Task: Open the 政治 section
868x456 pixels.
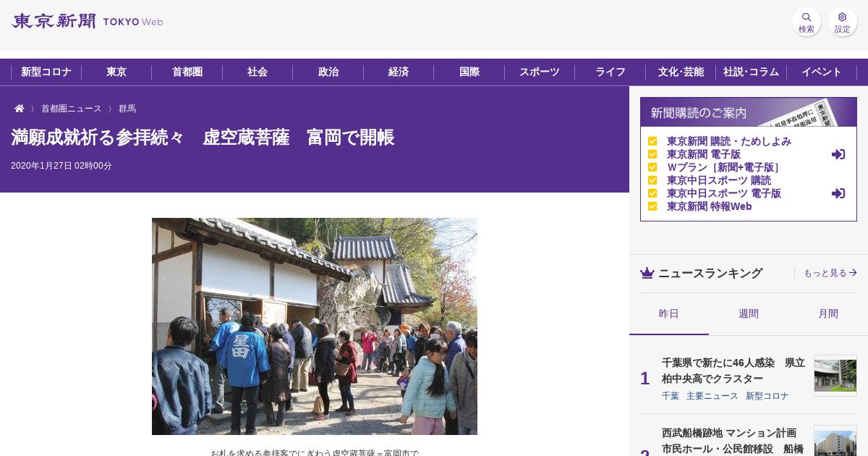Action: pos(328,72)
